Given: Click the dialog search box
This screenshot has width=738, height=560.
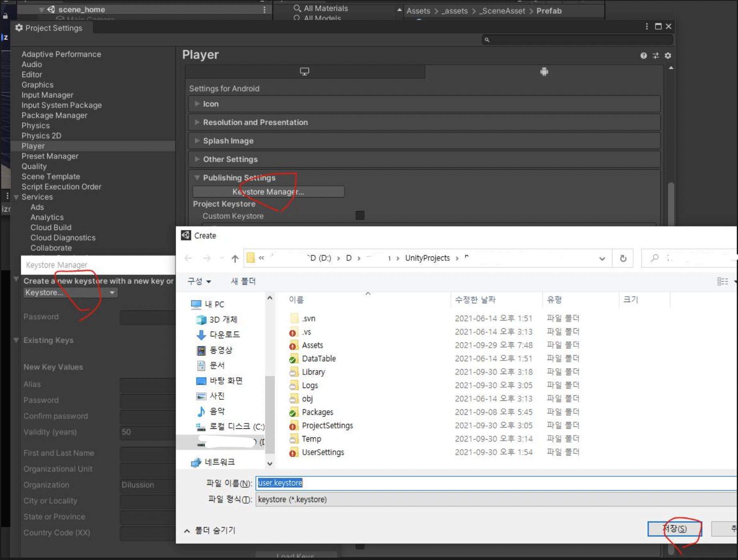Looking at the screenshot, I should [x=689, y=258].
